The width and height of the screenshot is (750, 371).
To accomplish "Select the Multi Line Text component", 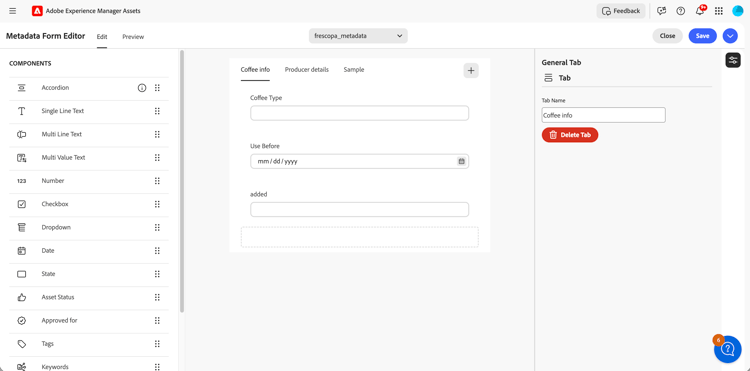I will coord(89,134).
